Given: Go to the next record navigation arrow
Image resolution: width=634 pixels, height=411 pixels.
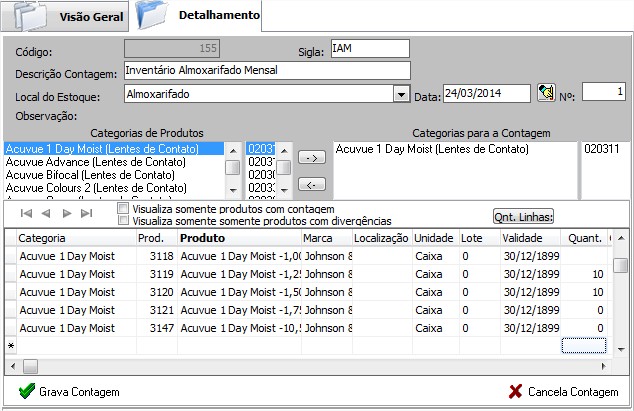Looking at the screenshot, I should coord(66,213).
